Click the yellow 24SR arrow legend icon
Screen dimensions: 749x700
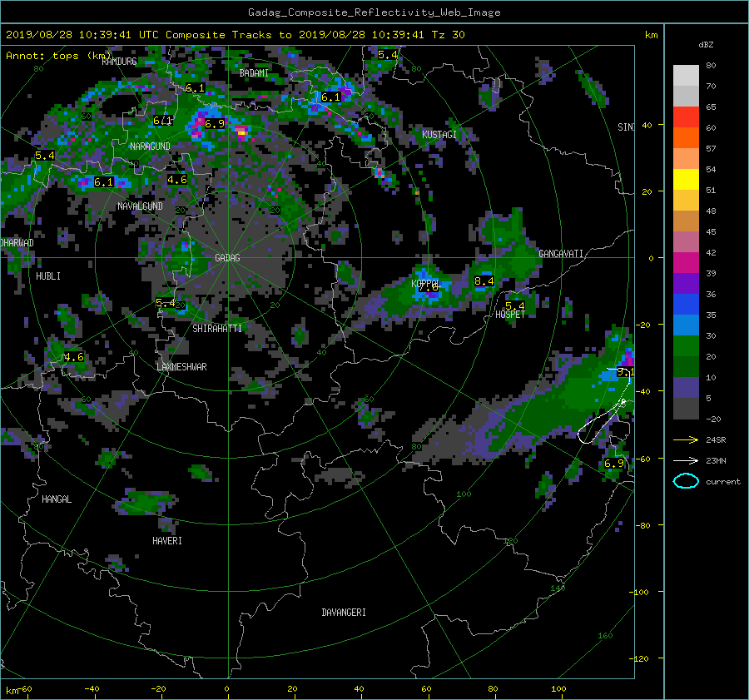tap(686, 439)
